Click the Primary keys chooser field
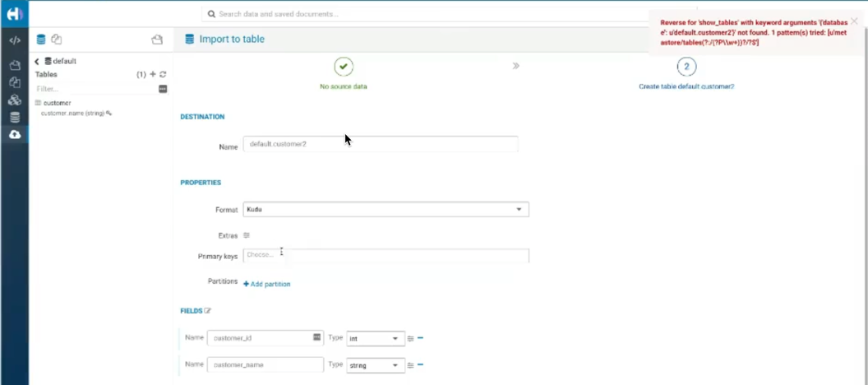 pyautogui.click(x=386, y=255)
